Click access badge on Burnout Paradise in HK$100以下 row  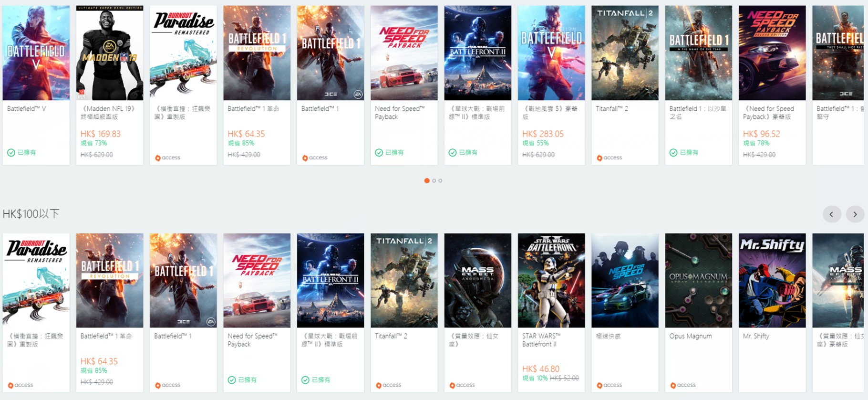(x=21, y=385)
